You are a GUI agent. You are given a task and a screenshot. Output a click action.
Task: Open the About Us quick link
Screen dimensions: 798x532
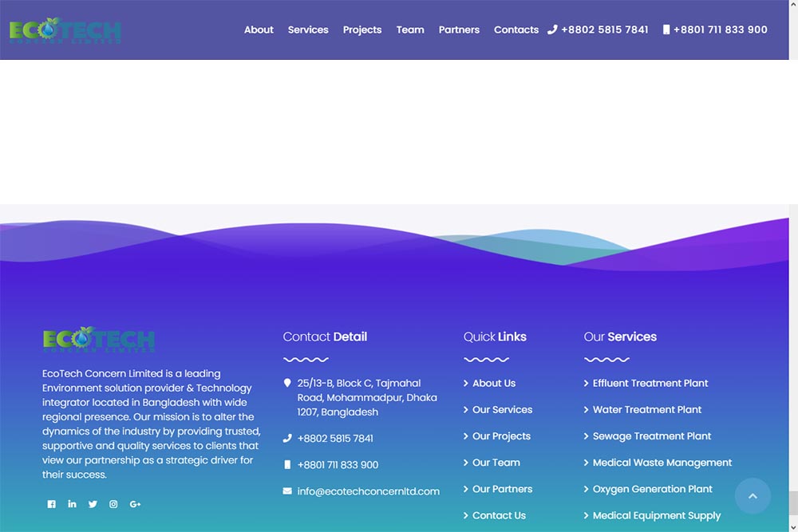coord(493,383)
